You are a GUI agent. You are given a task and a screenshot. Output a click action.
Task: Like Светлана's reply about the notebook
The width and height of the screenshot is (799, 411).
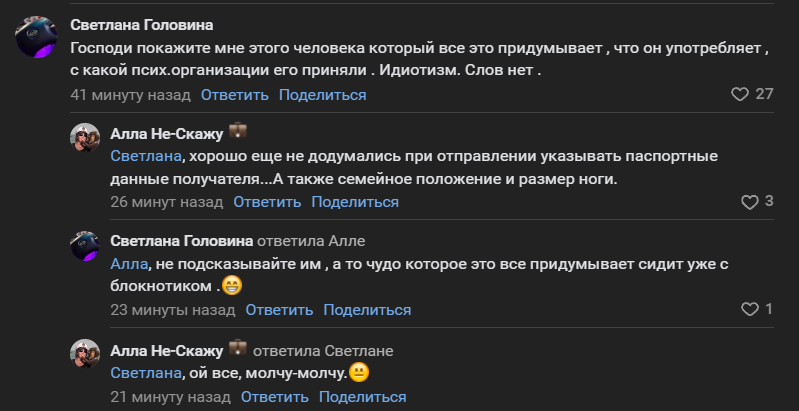tap(750, 310)
